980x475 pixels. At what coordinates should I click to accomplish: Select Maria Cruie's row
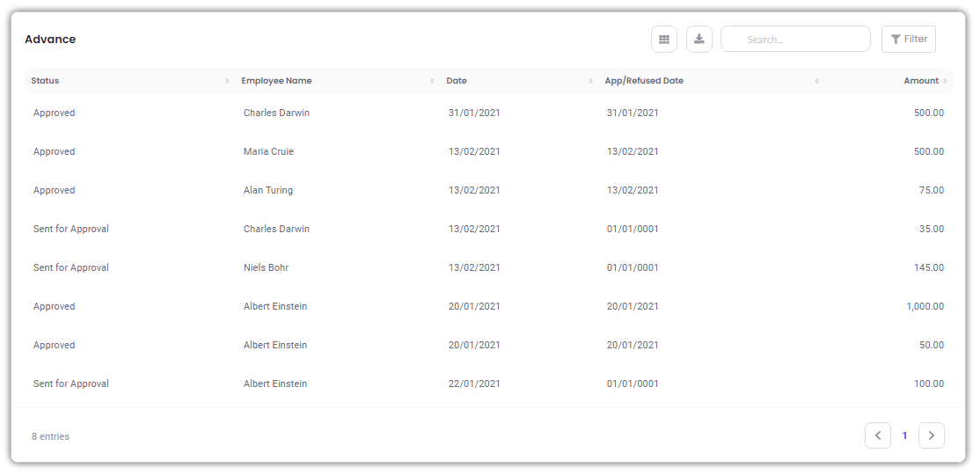pos(268,151)
